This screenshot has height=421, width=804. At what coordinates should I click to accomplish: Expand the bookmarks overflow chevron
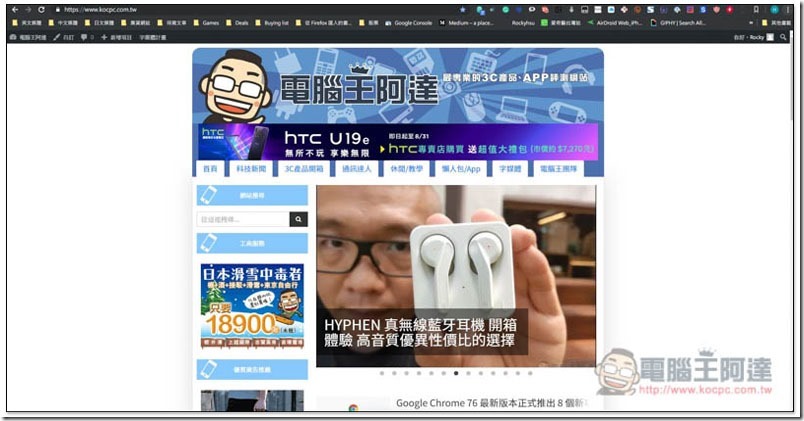751,23
